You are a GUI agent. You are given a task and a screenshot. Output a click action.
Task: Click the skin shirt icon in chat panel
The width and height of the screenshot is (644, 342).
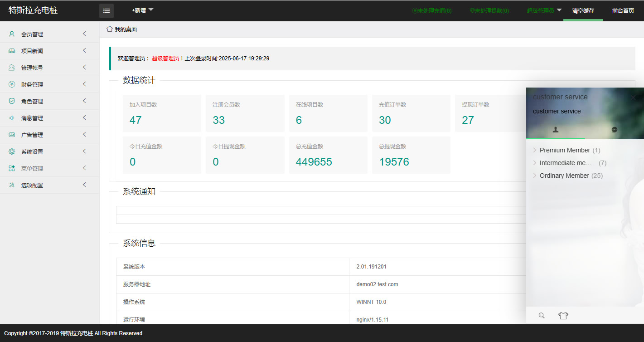[x=563, y=316]
